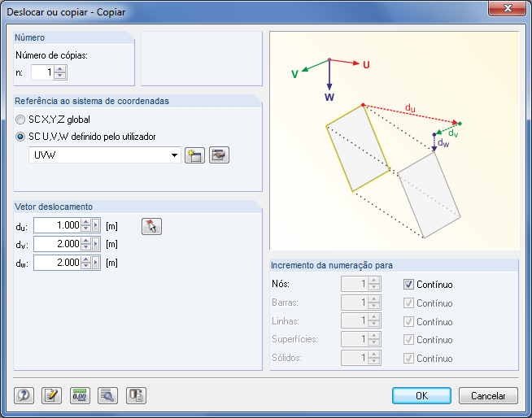Select SC X,Y,Z global radio button
Screen dimensions: 532x418
[20, 120]
